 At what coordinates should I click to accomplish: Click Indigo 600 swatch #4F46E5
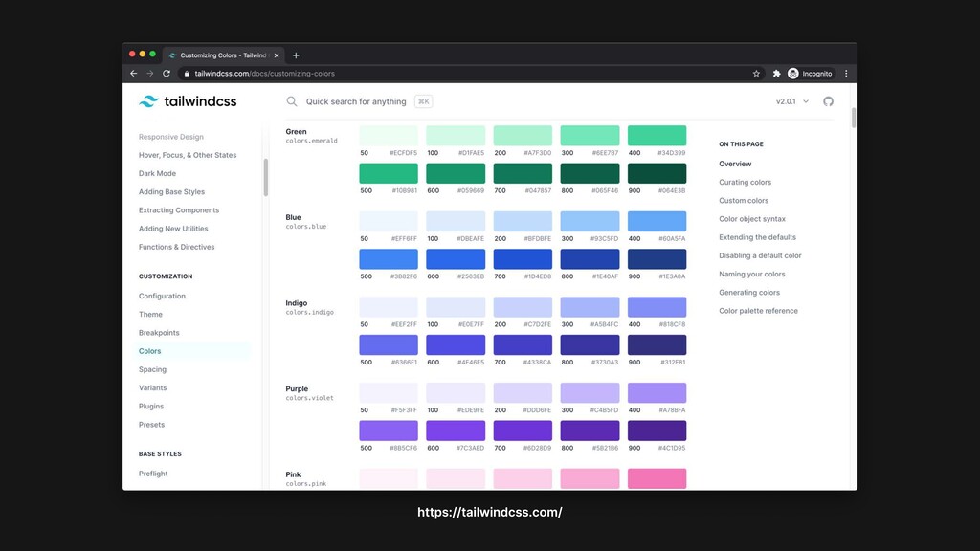pyautogui.click(x=456, y=344)
